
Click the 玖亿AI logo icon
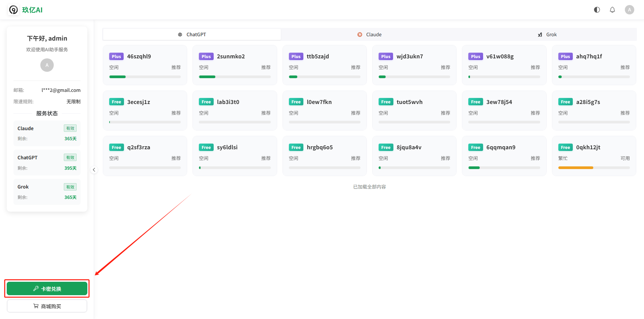coord(13,10)
